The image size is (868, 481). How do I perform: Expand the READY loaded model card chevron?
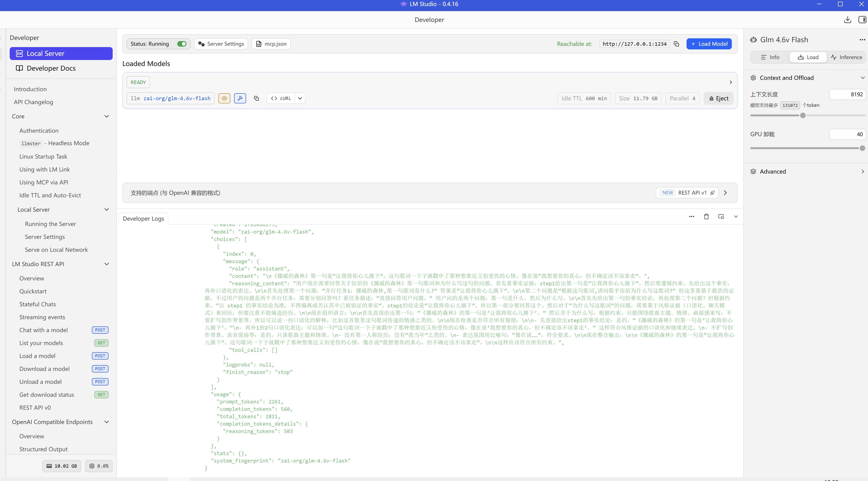click(730, 82)
